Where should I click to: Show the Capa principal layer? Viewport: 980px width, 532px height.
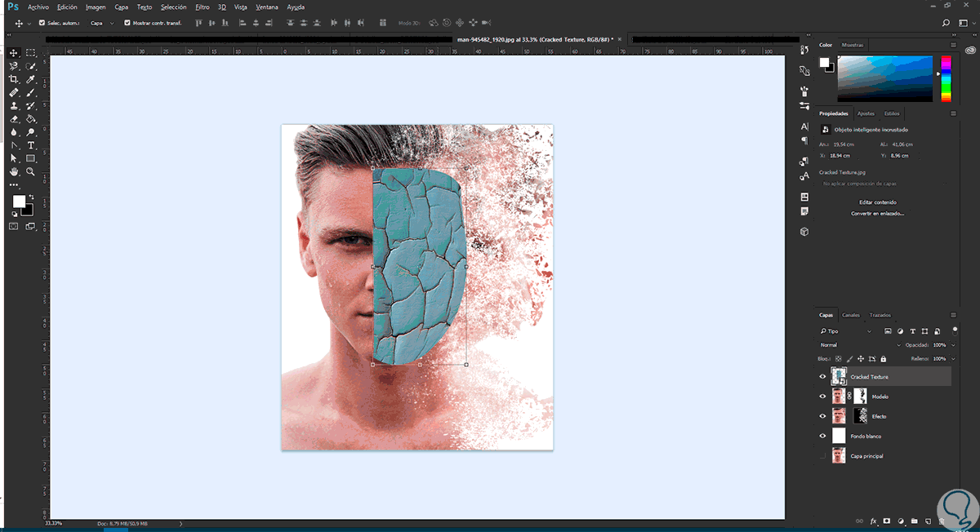coord(822,455)
